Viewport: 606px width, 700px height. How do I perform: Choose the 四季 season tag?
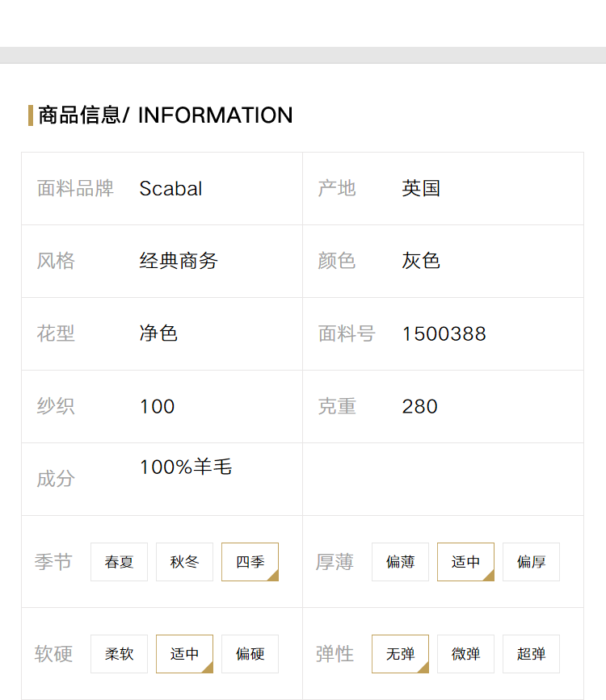click(250, 562)
